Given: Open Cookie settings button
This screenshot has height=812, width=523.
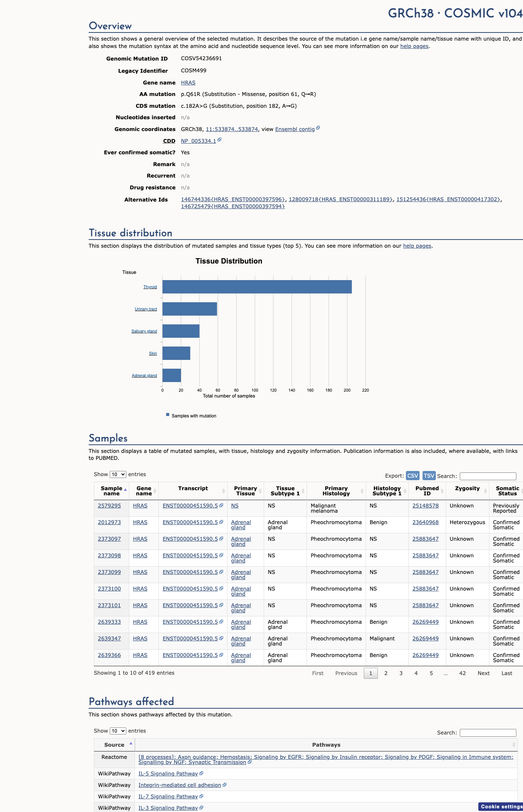Looking at the screenshot, I should coord(501,806).
